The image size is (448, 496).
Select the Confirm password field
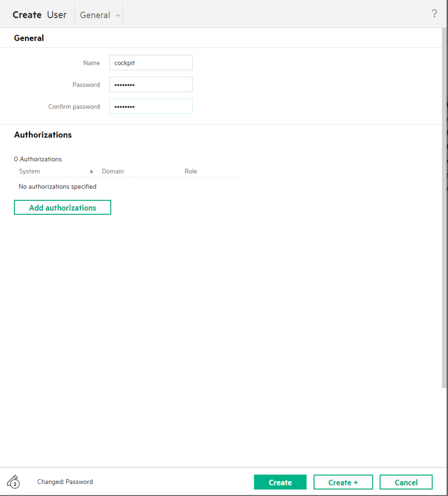click(x=151, y=106)
